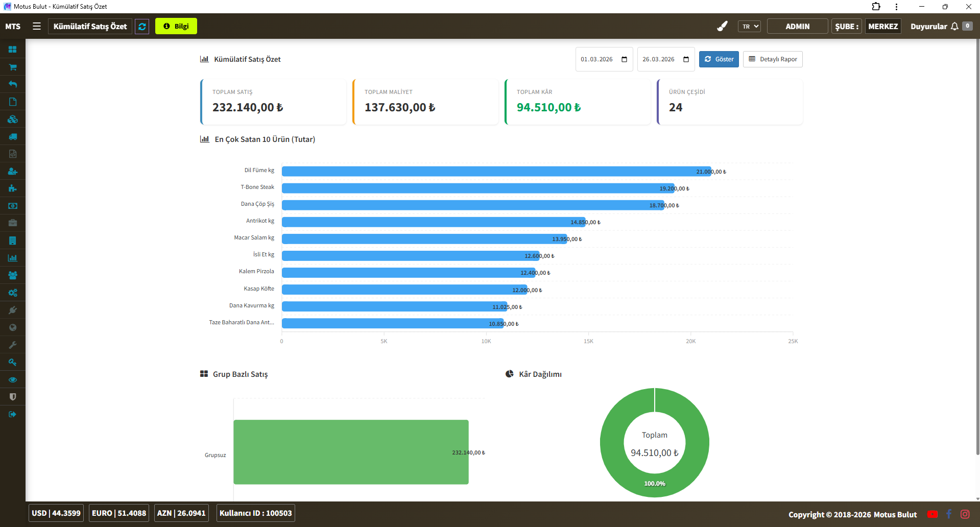
Task: Click the eye icon in sidebar
Action: pyautogui.click(x=13, y=379)
